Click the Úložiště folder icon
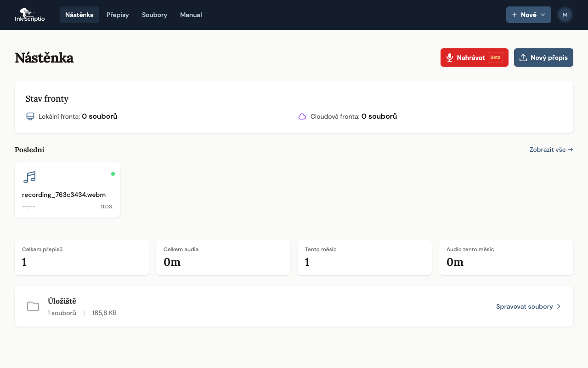The width and height of the screenshot is (588, 368). coord(33,306)
